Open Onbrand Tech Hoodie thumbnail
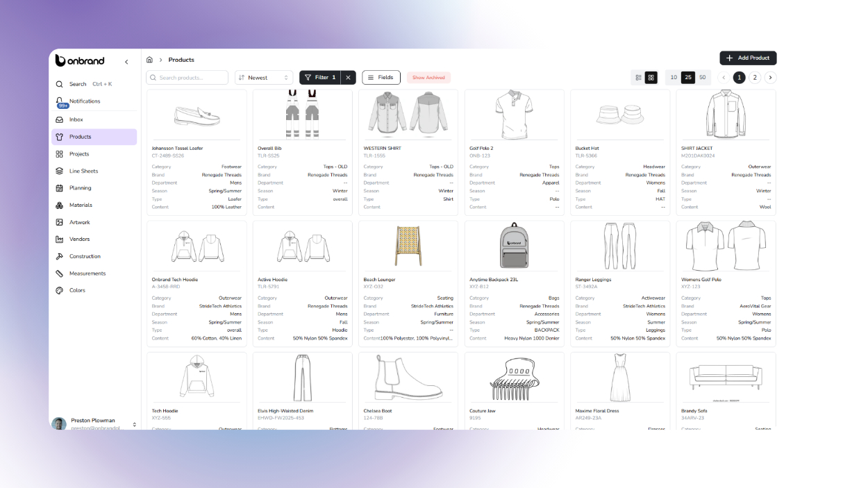This screenshot has height=488, width=868. (x=197, y=247)
